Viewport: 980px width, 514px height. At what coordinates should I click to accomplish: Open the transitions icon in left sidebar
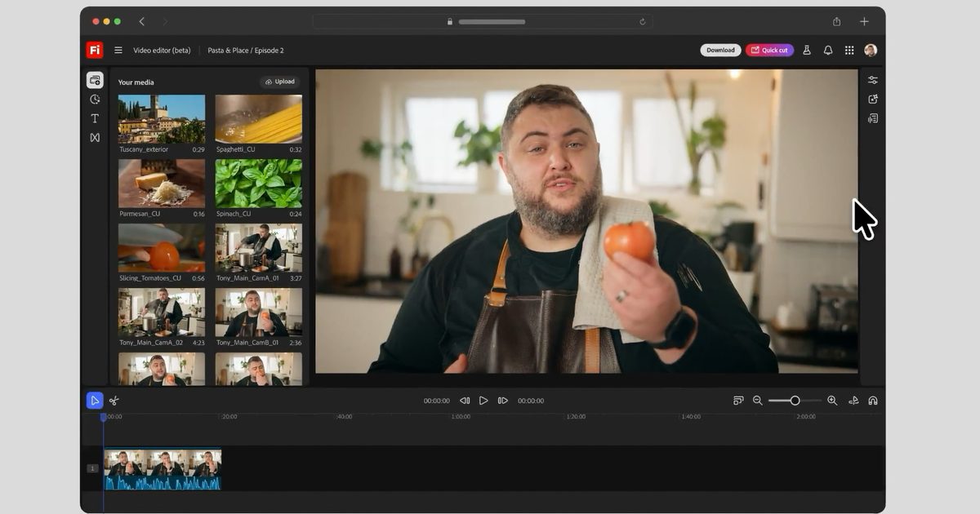95,138
